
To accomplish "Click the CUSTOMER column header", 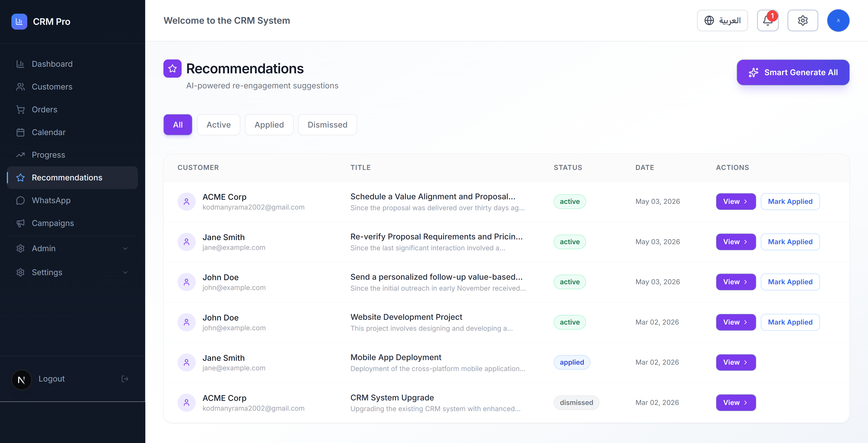I will 198,168.
